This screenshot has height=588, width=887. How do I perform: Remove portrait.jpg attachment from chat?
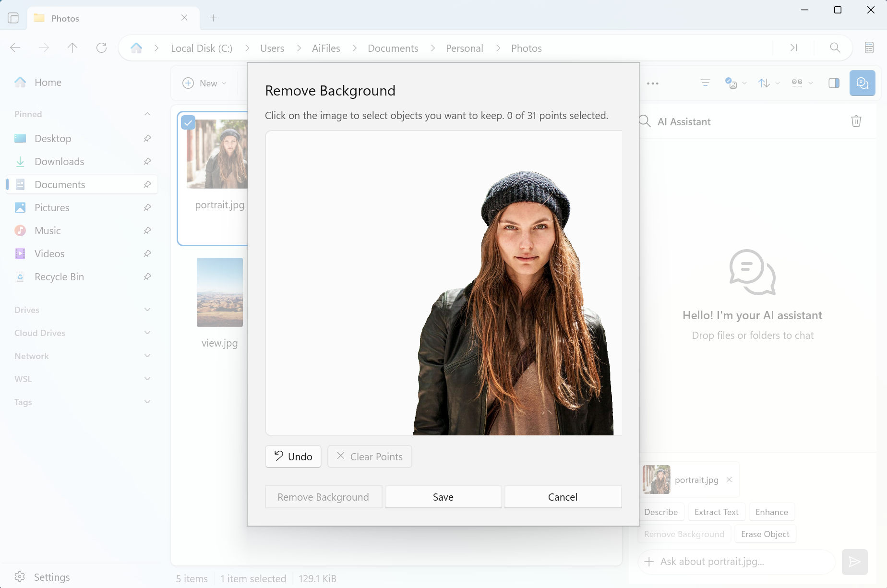(729, 480)
